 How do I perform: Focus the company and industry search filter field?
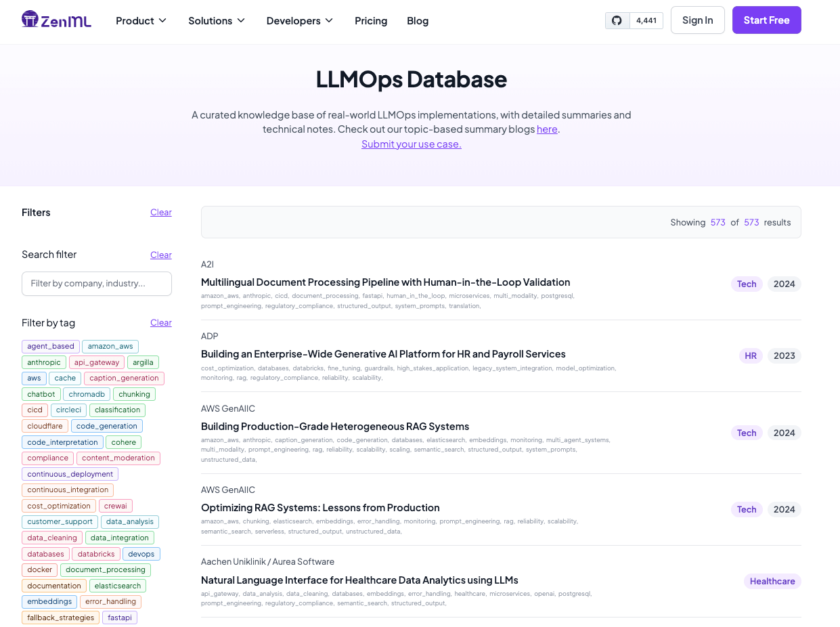(x=97, y=284)
